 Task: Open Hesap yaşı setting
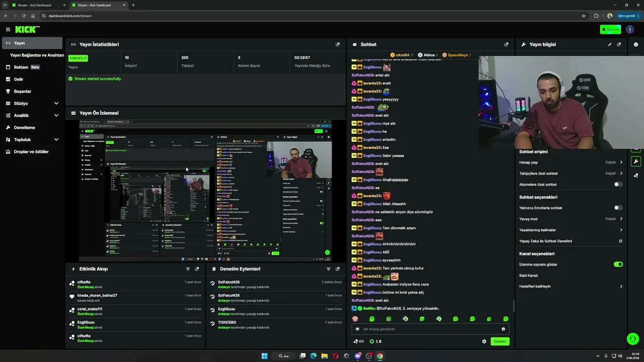tap(571, 162)
